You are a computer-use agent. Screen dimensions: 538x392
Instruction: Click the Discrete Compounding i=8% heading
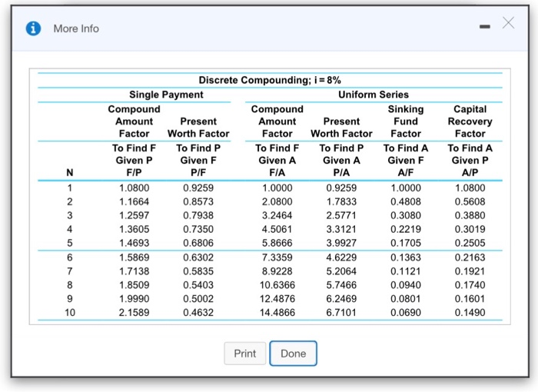270,80
